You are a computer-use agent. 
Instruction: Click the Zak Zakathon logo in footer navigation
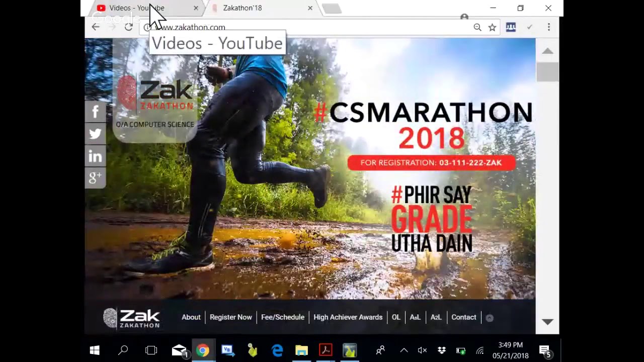coord(132,318)
